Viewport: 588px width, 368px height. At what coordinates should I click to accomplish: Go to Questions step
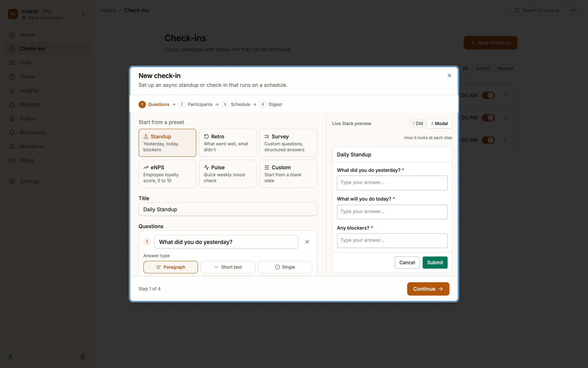[x=154, y=104]
